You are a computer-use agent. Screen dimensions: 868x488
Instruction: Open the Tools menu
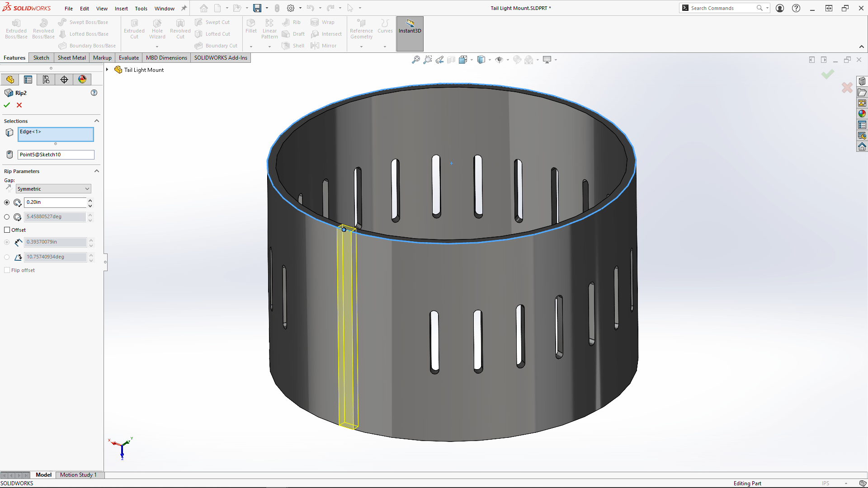pos(141,8)
